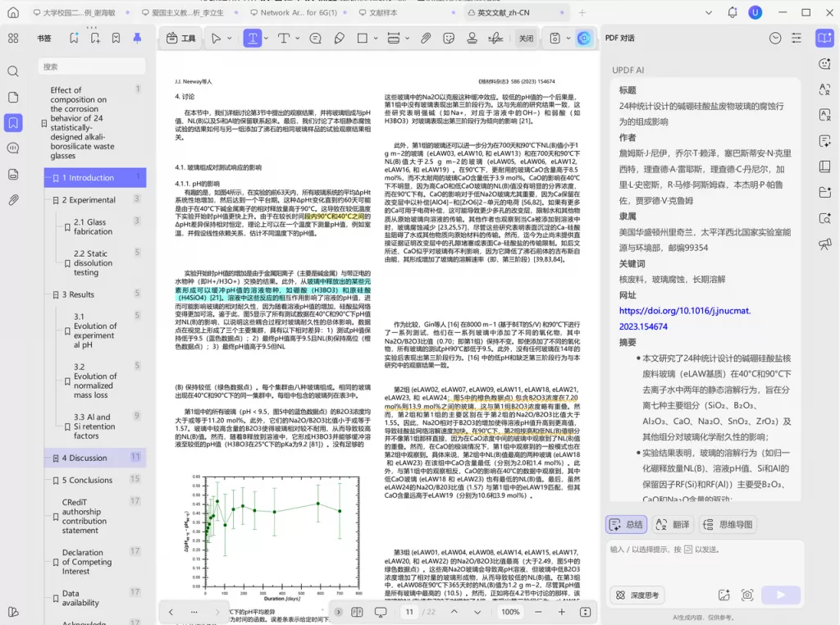
Task: Enable presentation mode from the bottom bar
Action: [380, 612]
